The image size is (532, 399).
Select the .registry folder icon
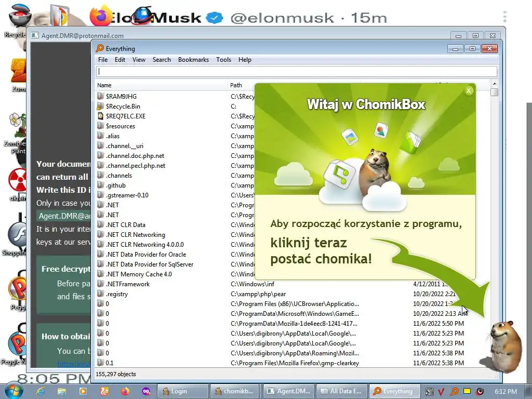(100, 294)
